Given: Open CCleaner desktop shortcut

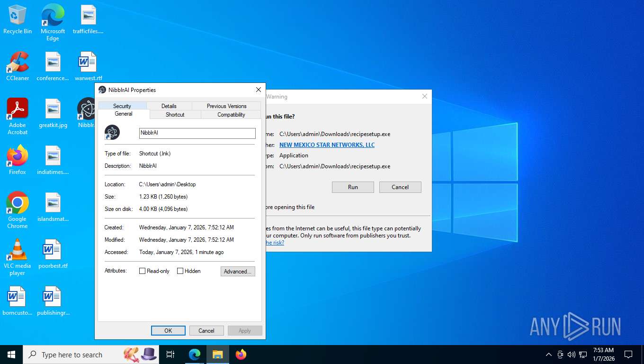Looking at the screenshot, I should [18, 66].
